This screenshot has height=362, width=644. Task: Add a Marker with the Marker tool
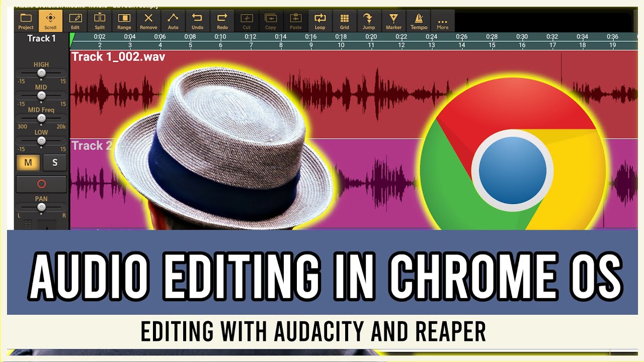pyautogui.click(x=393, y=21)
